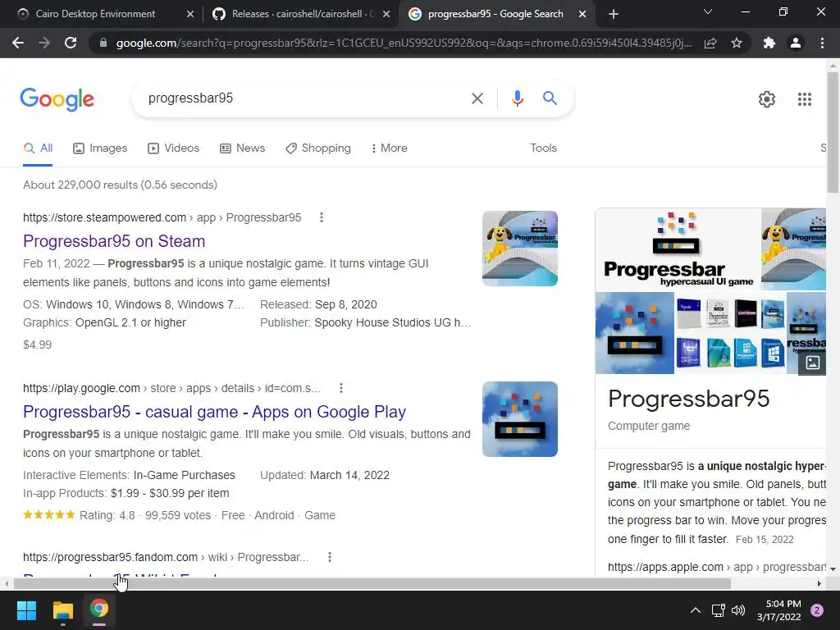Open a new Chrome tab
This screenshot has width=840, height=630.
tap(614, 14)
